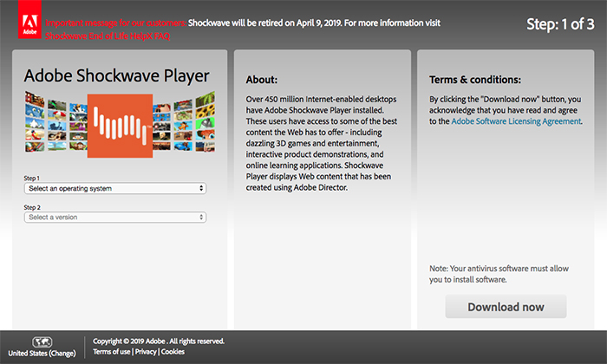
Task: Open the Adobe Software Licensing Agreement link
Action: [516, 122]
